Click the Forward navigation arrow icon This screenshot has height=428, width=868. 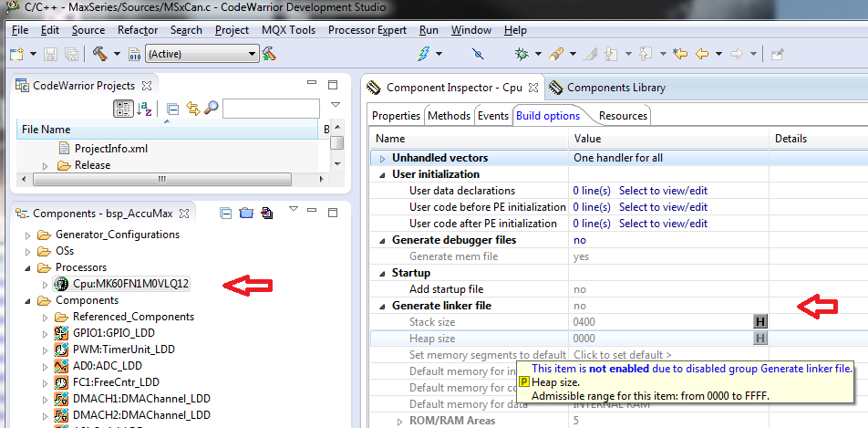[x=737, y=54]
